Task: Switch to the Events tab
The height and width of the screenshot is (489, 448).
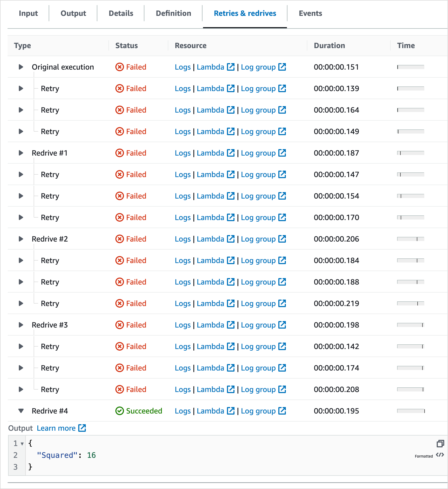Action: pos(310,13)
